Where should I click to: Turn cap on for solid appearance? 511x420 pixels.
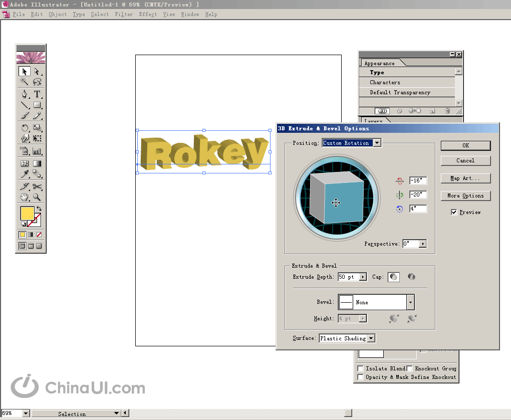point(394,277)
